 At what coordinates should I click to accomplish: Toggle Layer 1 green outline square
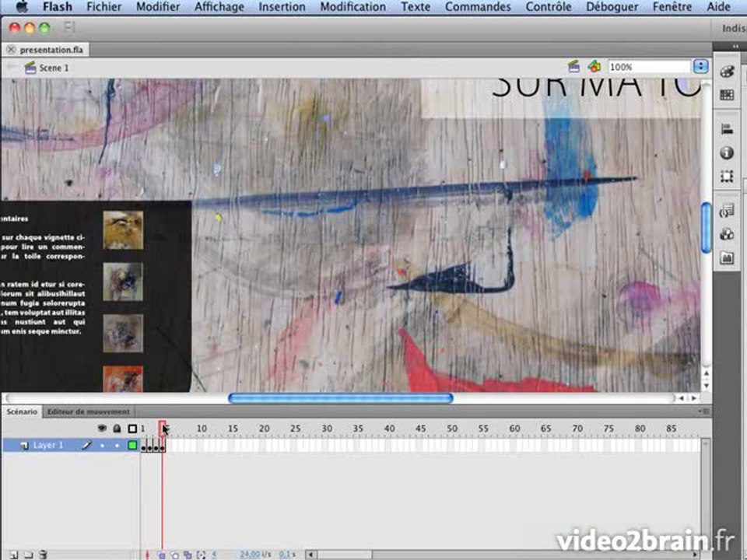tap(132, 445)
